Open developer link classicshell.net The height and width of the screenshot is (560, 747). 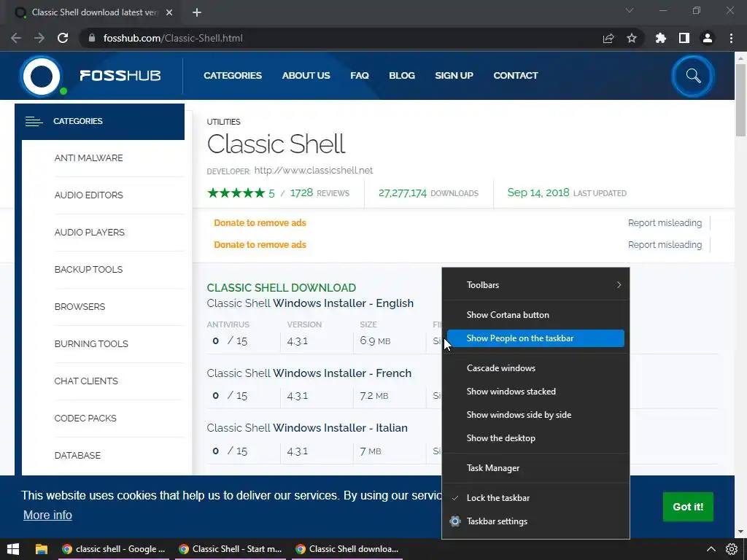314,171
